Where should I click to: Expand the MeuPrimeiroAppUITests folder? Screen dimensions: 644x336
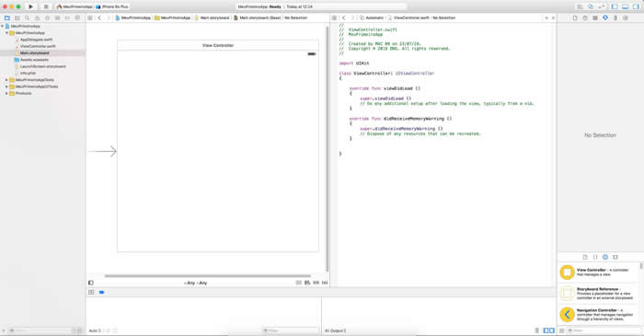6,87
